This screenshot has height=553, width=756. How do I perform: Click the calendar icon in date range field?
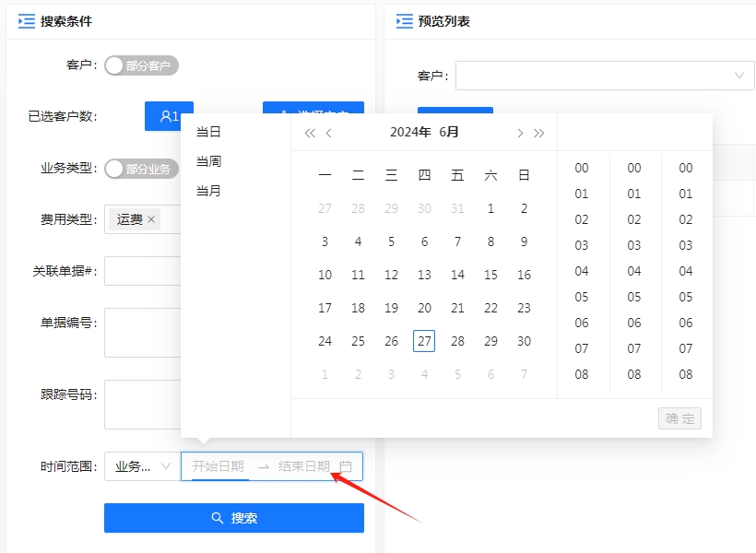point(346,466)
